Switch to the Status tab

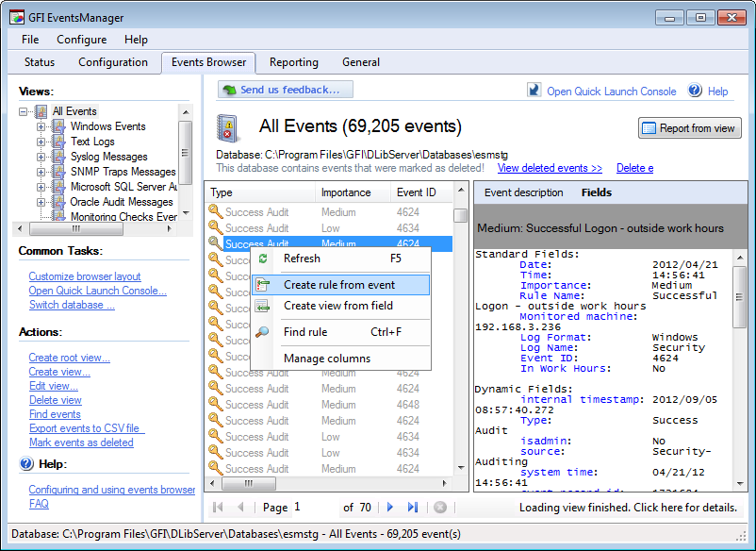pyautogui.click(x=40, y=62)
